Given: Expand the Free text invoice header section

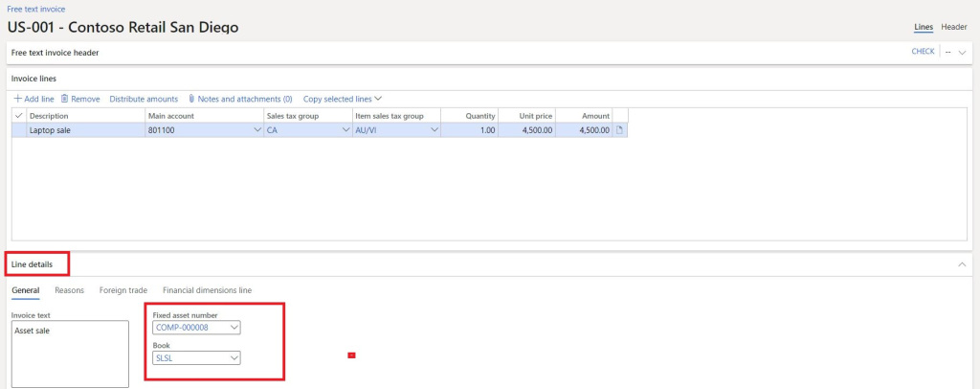Looking at the screenshot, I should (962, 53).
